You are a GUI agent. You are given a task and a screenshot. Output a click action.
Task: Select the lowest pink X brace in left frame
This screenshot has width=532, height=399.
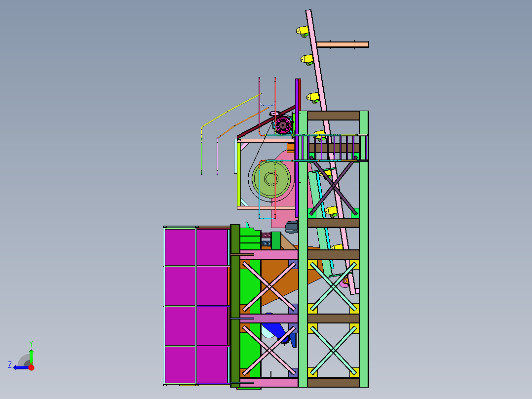click(x=269, y=351)
